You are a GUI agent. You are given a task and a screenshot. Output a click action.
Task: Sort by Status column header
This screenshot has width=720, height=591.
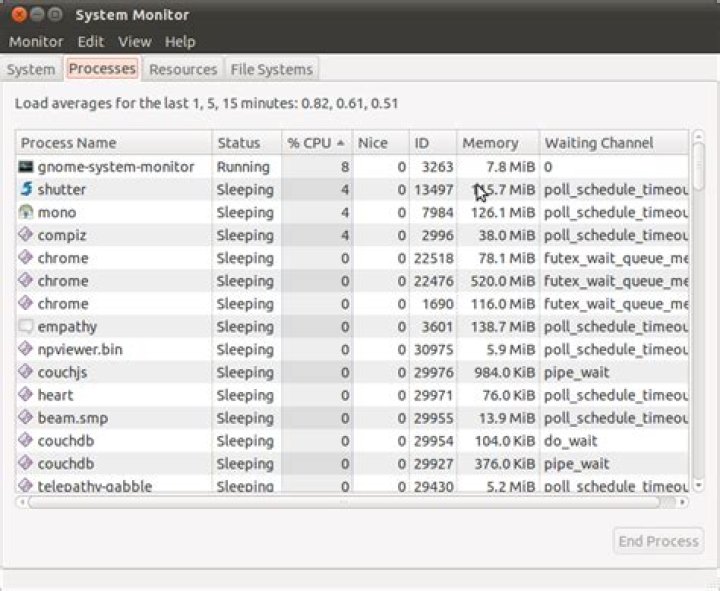click(247, 143)
